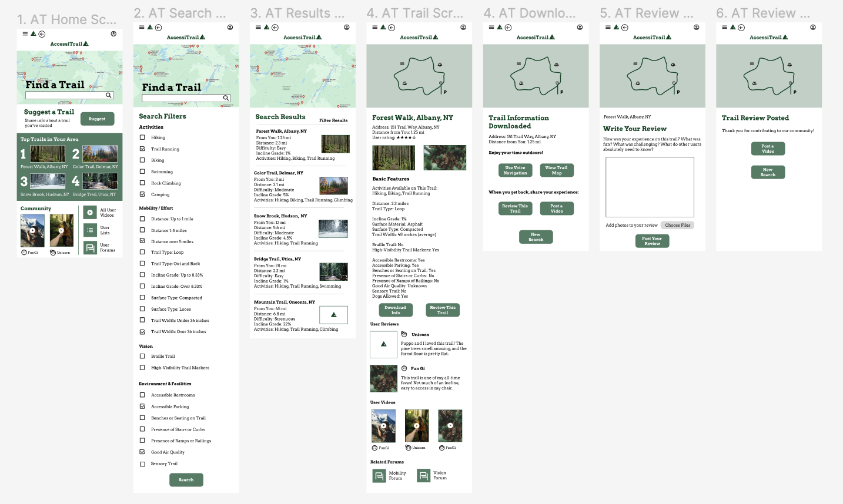This screenshot has width=843, height=504.
Task: Click the magnifier icon in Home Screen search bar
Action: (x=109, y=95)
